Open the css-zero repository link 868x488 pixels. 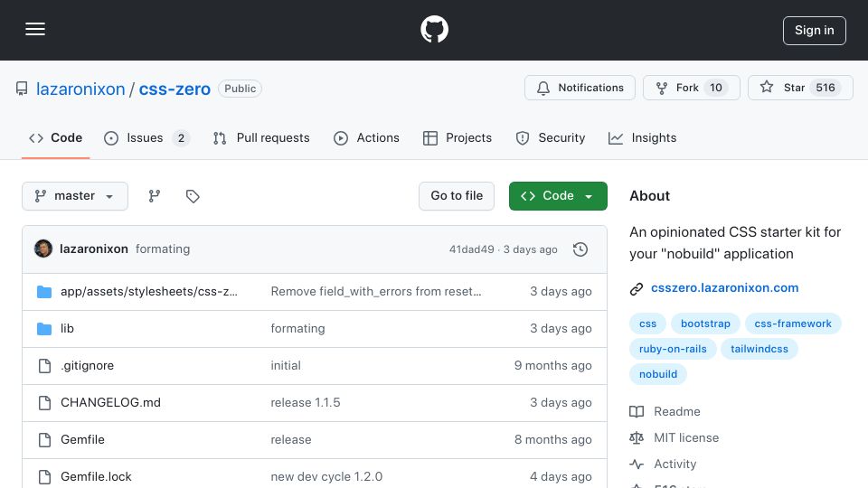point(175,89)
